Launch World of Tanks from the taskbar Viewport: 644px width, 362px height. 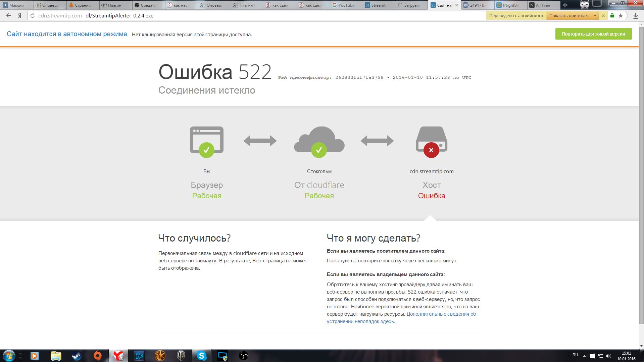pyautogui.click(x=181, y=356)
